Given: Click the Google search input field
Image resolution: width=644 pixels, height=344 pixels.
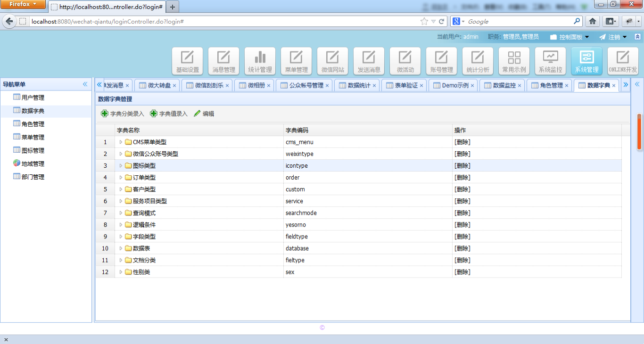Looking at the screenshot, I should (x=519, y=22).
